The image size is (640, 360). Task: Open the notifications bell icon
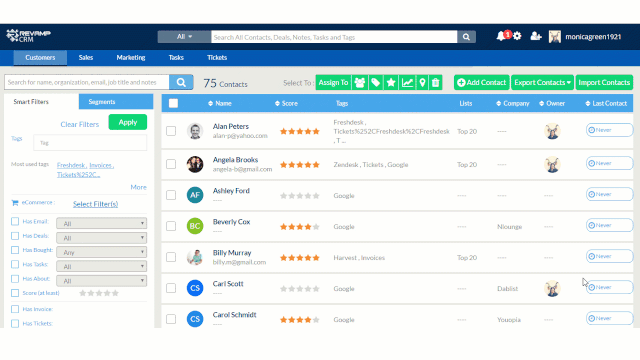tap(501, 36)
